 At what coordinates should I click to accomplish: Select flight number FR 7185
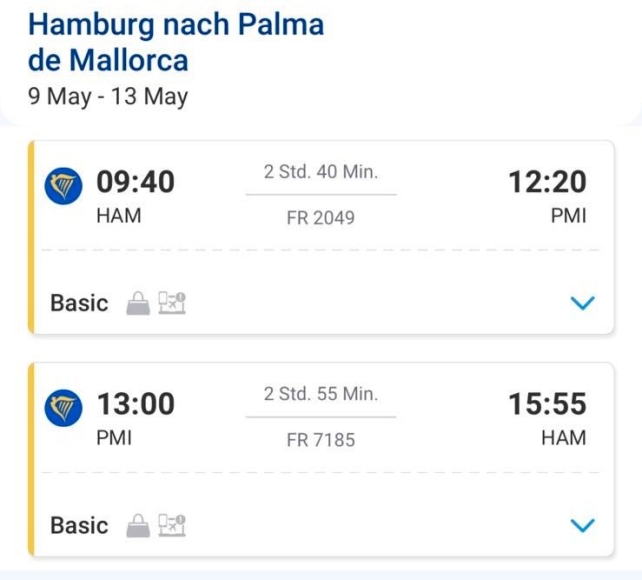pyautogui.click(x=320, y=439)
